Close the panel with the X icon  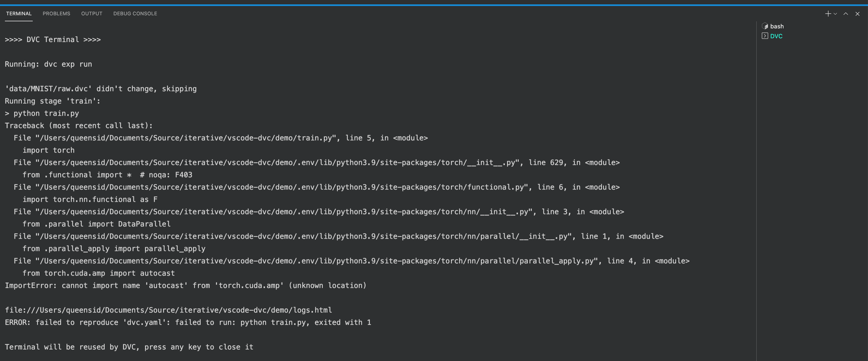[857, 13]
